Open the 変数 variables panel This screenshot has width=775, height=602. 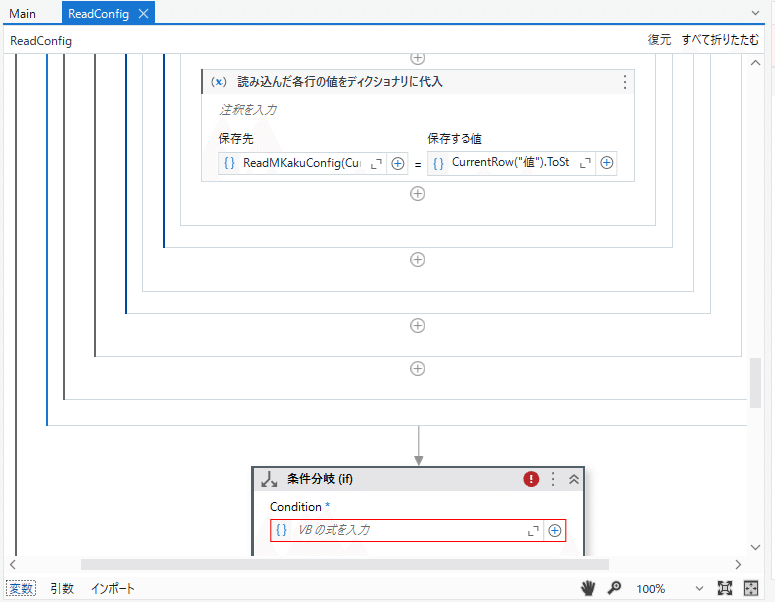[x=21, y=589]
